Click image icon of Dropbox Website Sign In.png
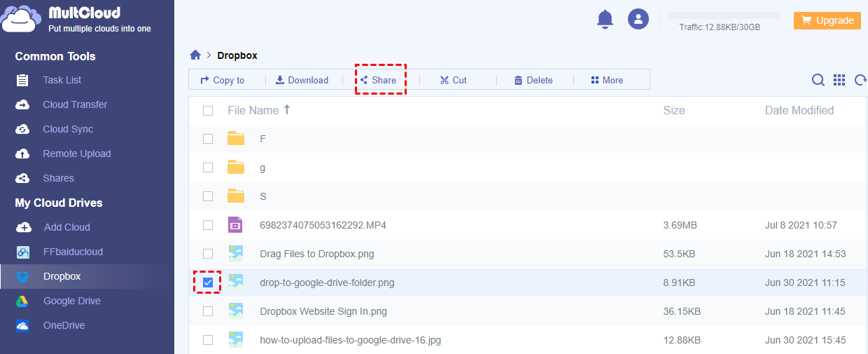The height and width of the screenshot is (354, 868). point(235,311)
